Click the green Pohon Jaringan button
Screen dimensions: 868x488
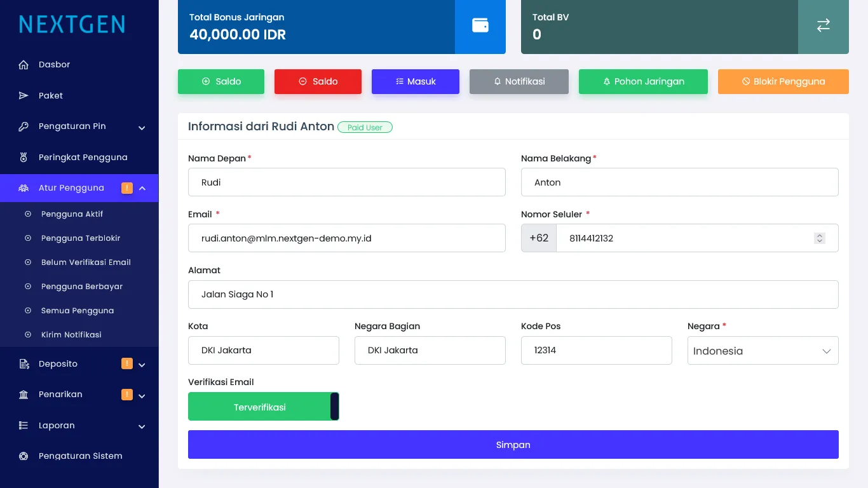pyautogui.click(x=642, y=81)
